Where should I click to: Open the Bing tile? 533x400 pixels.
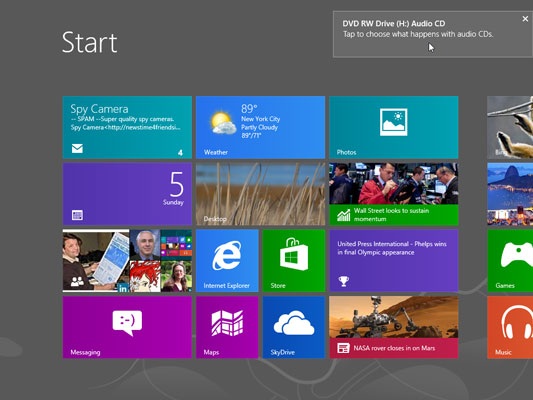[x=510, y=127]
